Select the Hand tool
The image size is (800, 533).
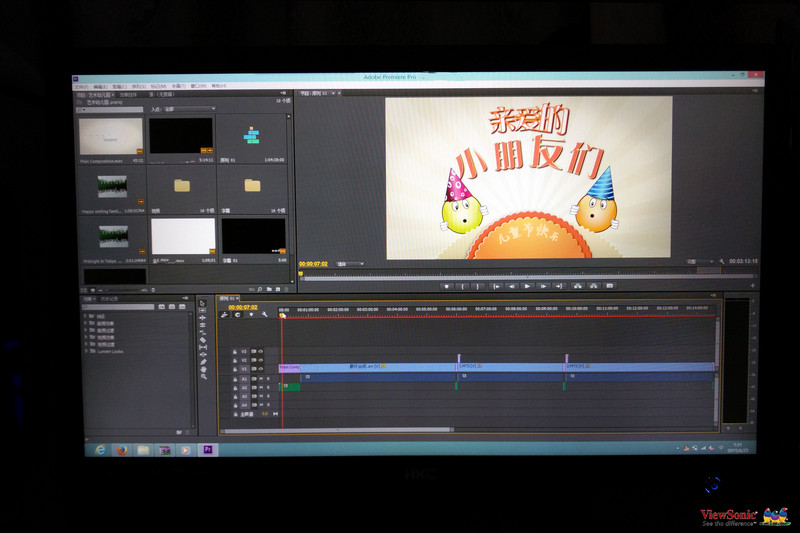click(x=204, y=369)
